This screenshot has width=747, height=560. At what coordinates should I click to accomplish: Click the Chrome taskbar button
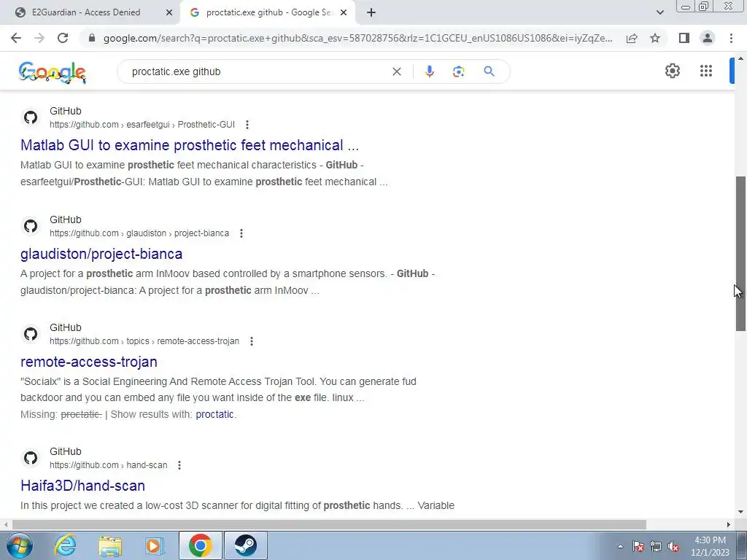(x=200, y=545)
